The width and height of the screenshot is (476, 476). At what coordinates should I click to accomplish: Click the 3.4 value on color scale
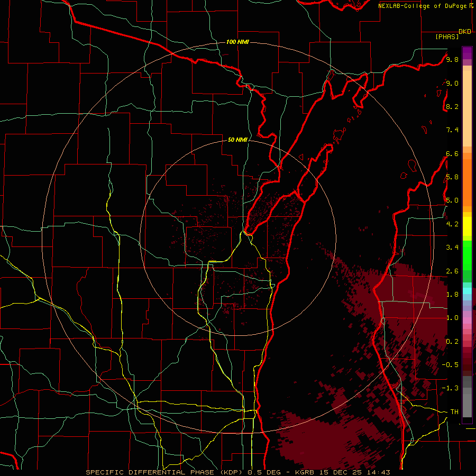(x=452, y=248)
